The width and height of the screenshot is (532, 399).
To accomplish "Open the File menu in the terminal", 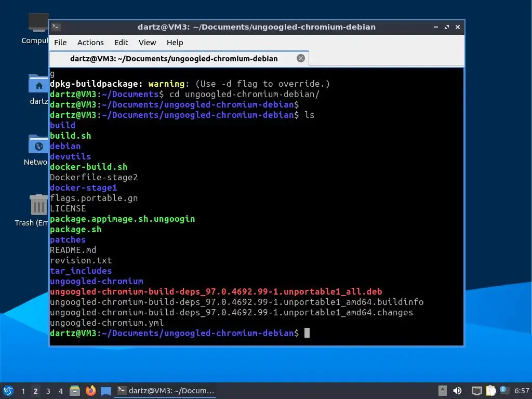I will tap(60, 43).
